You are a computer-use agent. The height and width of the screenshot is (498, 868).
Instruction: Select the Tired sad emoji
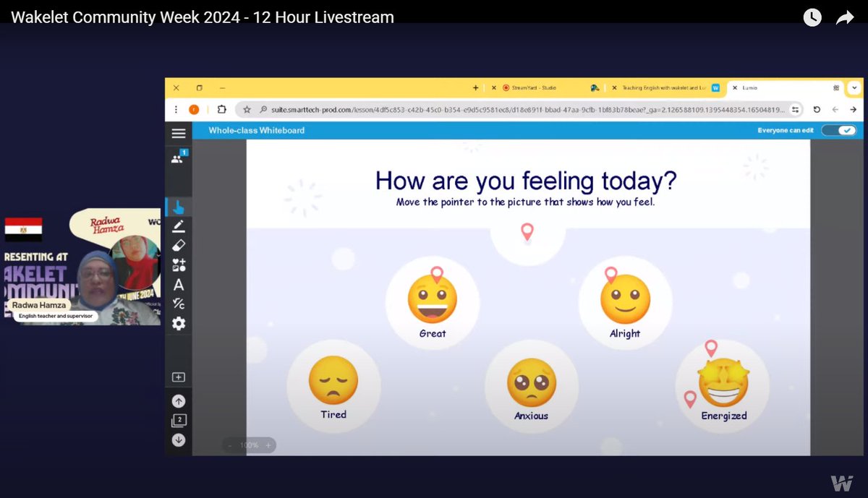point(333,381)
